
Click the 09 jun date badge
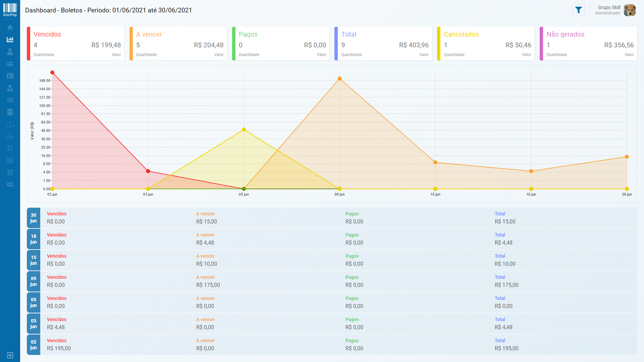(x=34, y=281)
